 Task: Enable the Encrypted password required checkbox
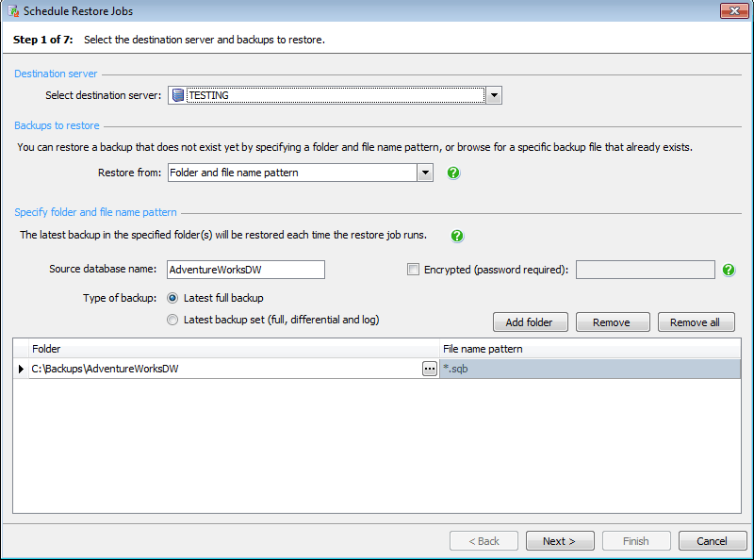click(413, 269)
